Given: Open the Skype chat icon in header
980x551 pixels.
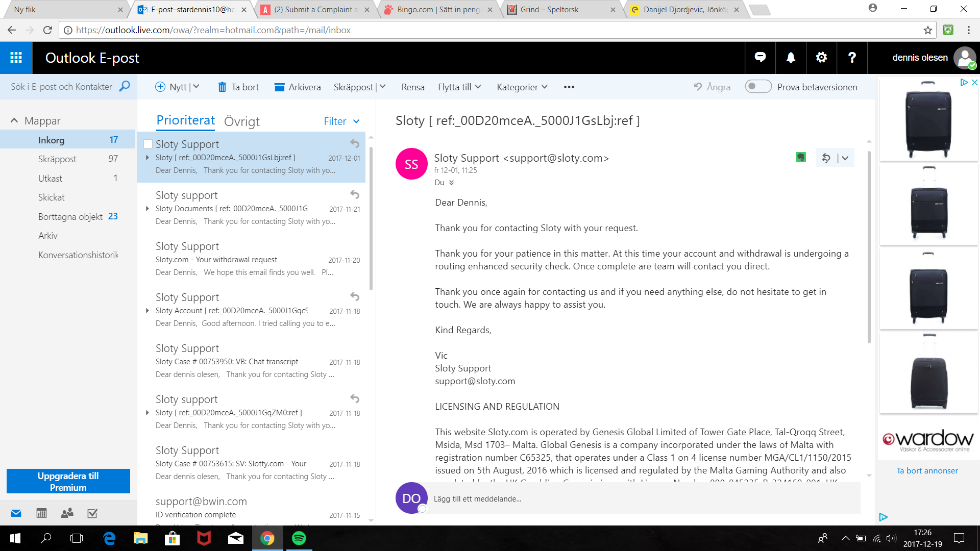Looking at the screenshot, I should [760, 58].
